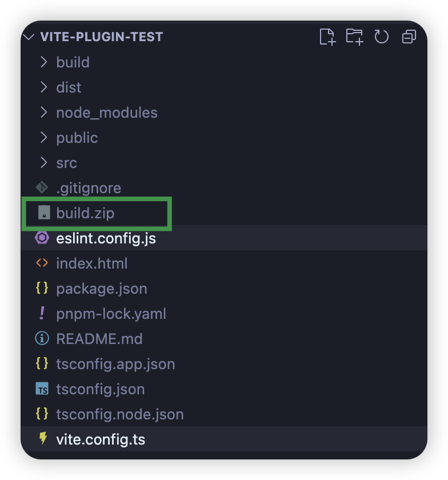
Task: Click the TS icon next to tsconfig.json
Action: [42, 389]
